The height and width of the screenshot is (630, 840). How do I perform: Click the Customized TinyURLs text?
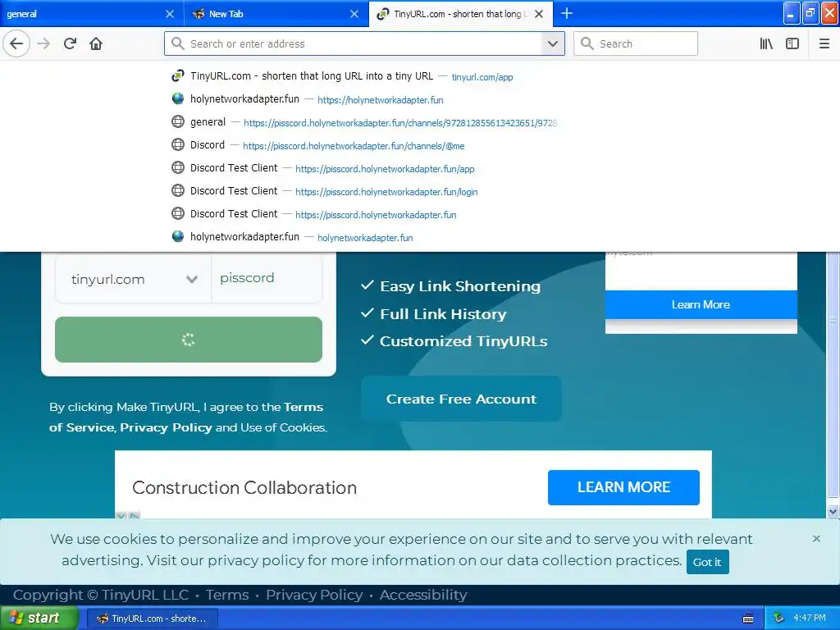(463, 341)
